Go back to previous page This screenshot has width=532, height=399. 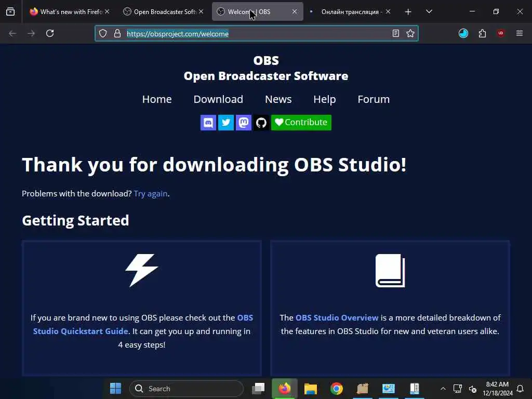(12, 33)
